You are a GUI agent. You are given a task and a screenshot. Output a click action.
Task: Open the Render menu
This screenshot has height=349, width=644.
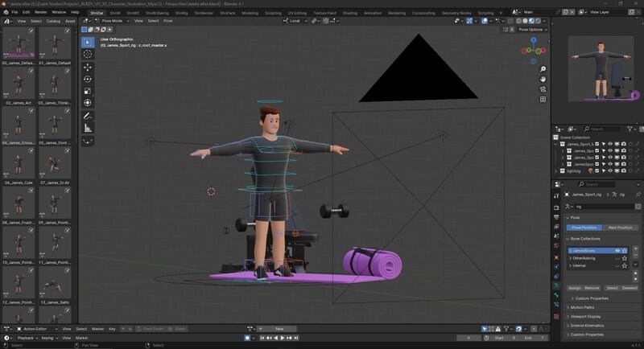[x=40, y=12]
